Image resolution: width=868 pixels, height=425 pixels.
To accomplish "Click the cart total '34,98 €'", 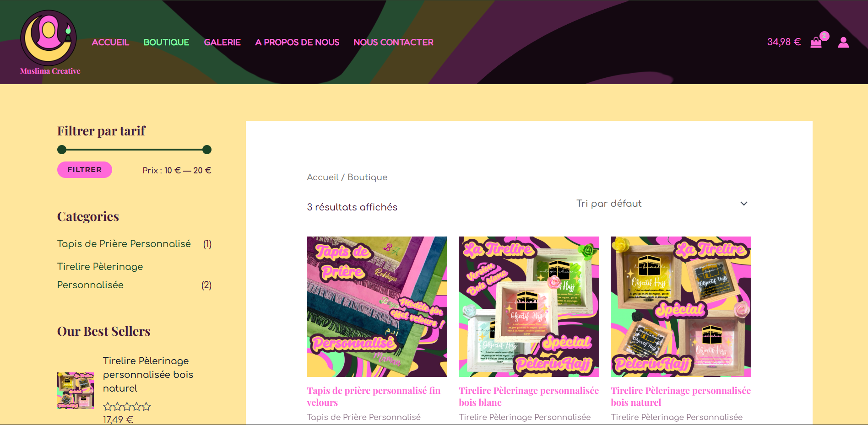I will point(784,42).
